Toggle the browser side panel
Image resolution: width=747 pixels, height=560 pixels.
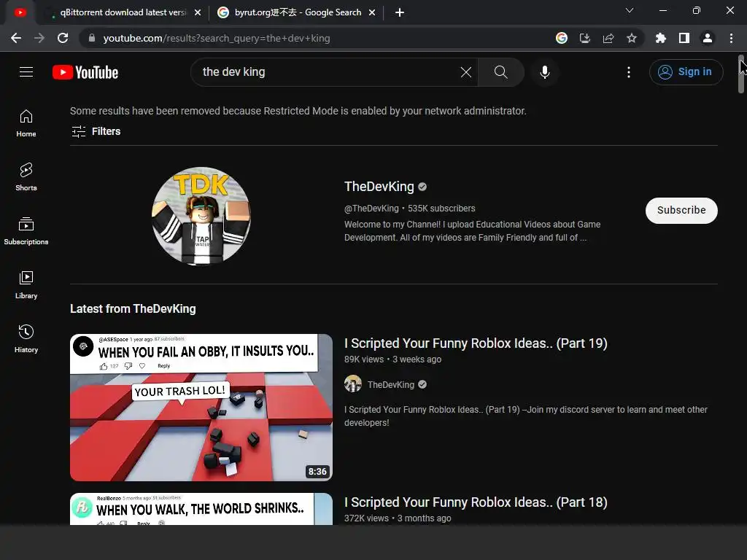click(684, 38)
